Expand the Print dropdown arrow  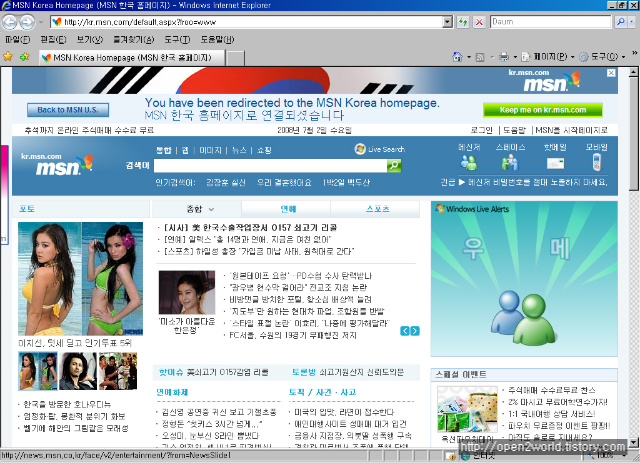[515, 57]
